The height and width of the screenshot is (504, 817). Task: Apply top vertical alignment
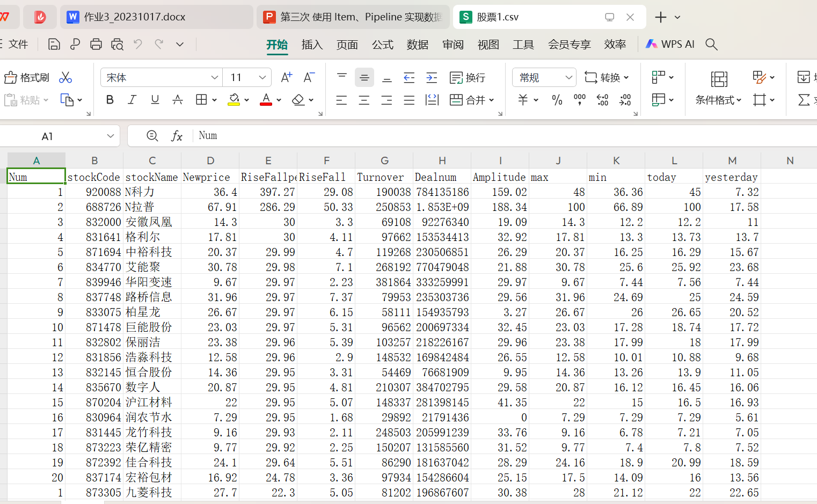342,78
